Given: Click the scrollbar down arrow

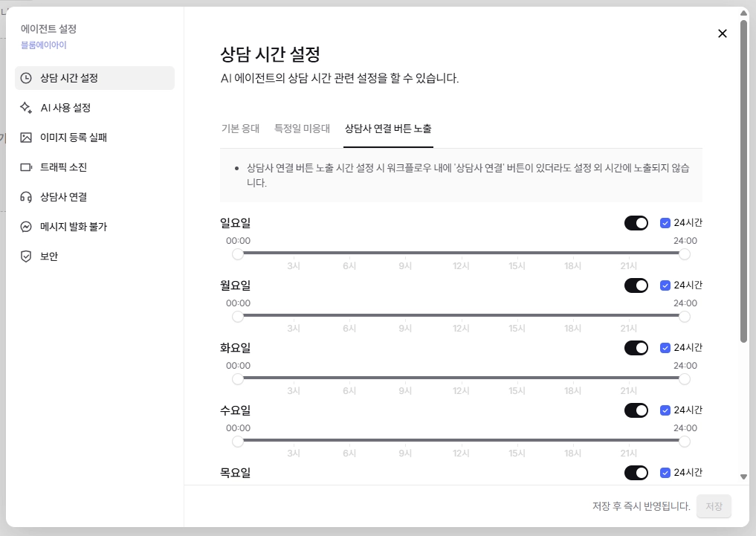Looking at the screenshot, I should pos(743,477).
